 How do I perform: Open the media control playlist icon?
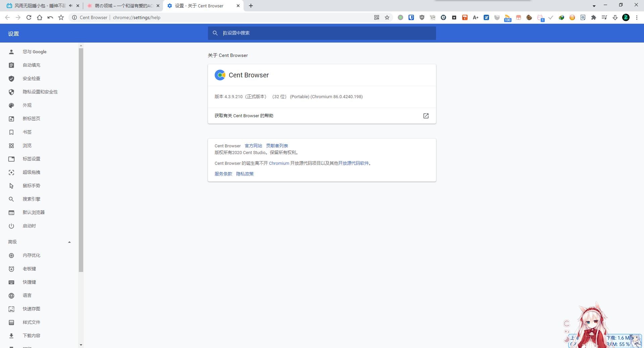(x=604, y=17)
